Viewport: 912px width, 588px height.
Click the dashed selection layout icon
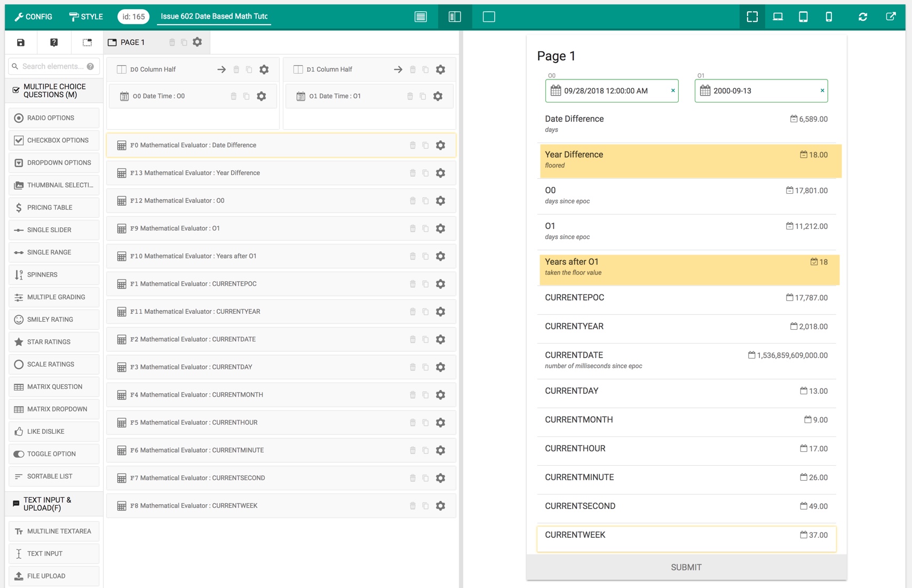(87, 42)
